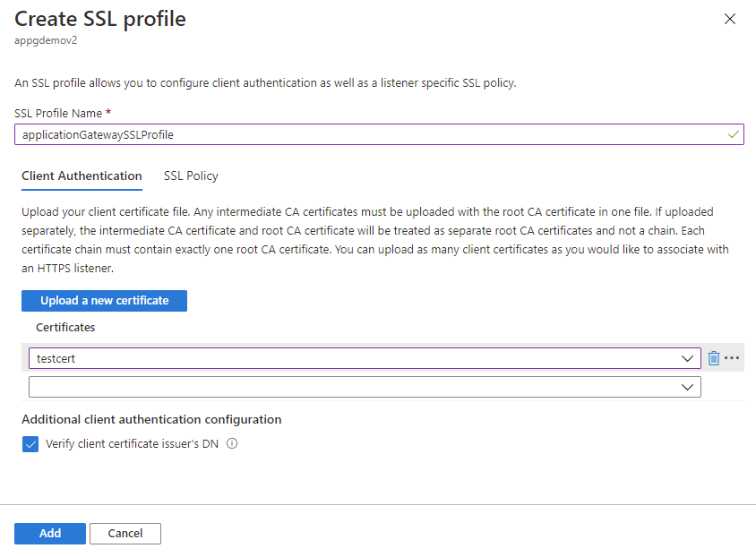
Task: Switch to the SSL Policy tab
Action: click(x=191, y=176)
